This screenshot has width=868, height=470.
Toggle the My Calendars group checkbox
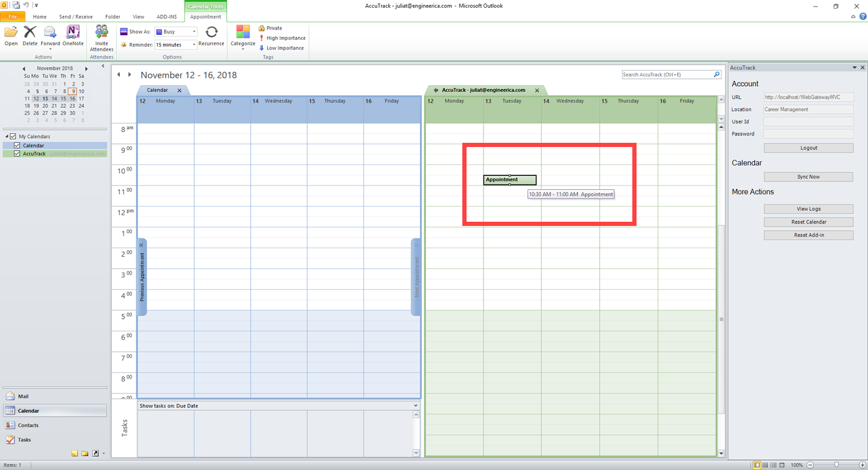(13, 137)
